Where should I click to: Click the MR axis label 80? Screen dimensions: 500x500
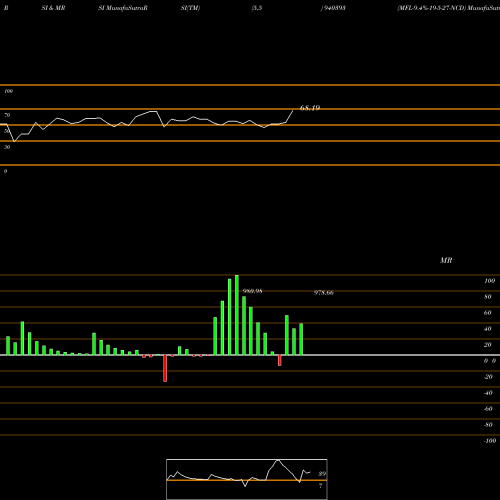pyautogui.click(x=488, y=297)
